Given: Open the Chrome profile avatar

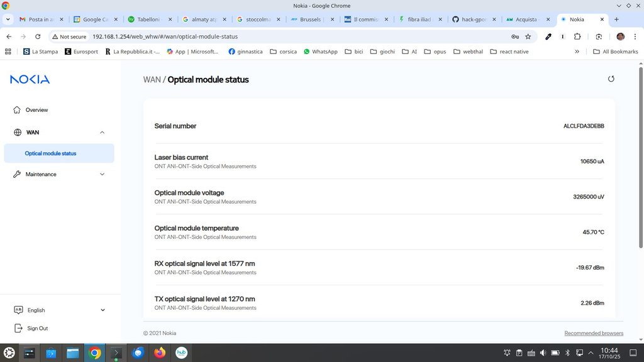Looking at the screenshot, I should click(x=620, y=36).
